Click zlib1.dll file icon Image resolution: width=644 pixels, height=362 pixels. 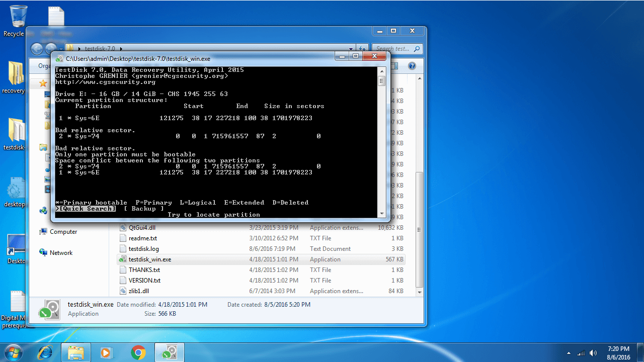[x=123, y=291]
